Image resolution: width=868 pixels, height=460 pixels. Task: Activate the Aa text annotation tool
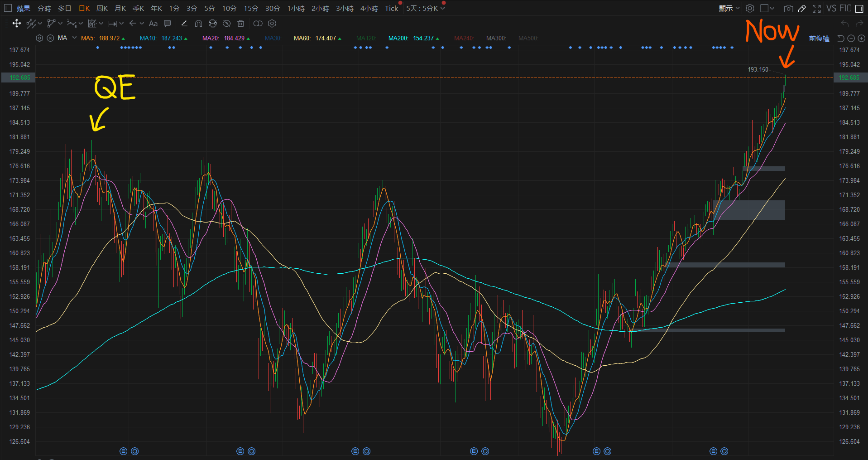coord(153,24)
